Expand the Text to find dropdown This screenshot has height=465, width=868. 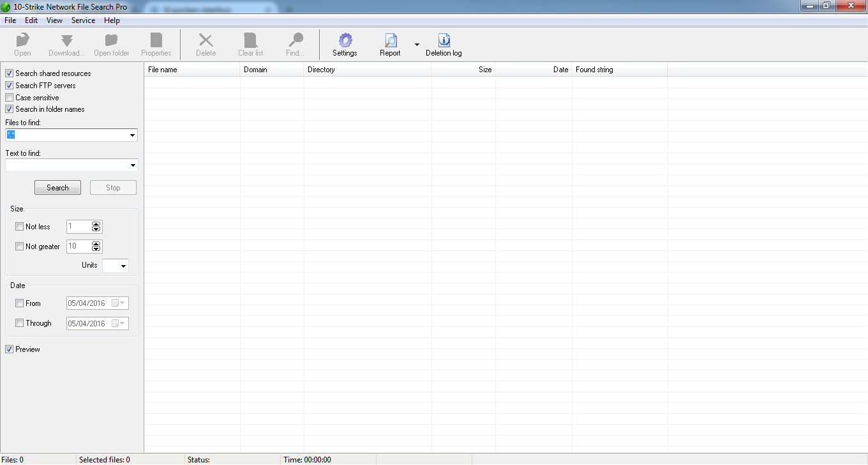132,166
